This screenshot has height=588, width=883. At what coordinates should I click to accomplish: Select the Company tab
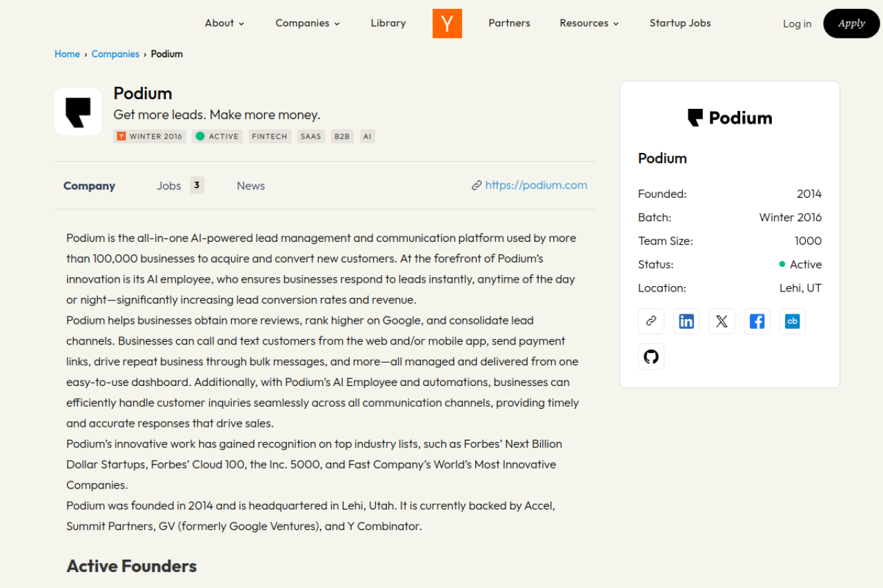[x=89, y=186]
